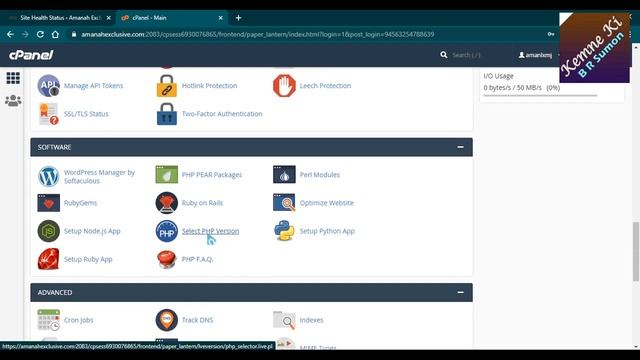Open the Setup Node.js App icon
This screenshot has width=640, height=360.
pyautogui.click(x=49, y=231)
